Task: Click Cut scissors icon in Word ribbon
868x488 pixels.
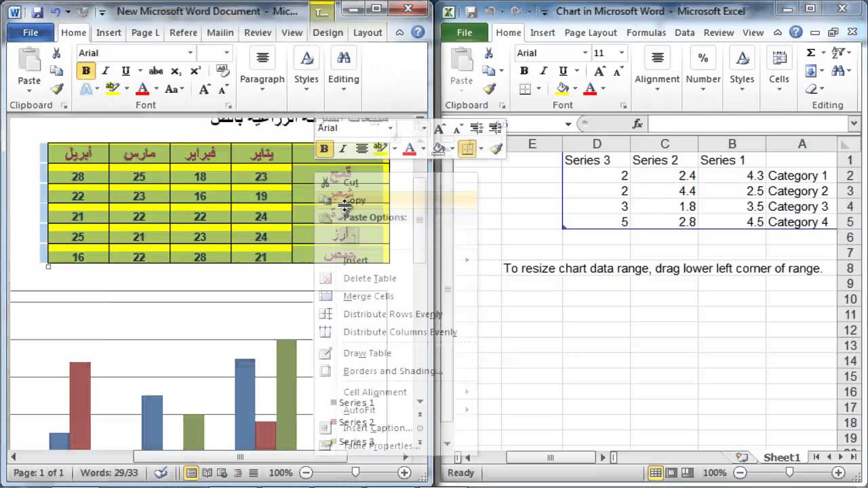Action: click(57, 53)
